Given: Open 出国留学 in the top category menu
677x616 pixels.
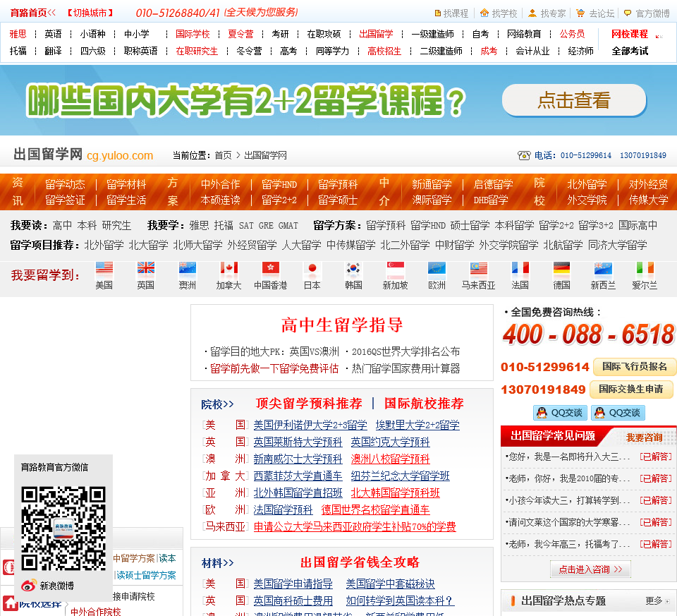Looking at the screenshot, I should point(376,34).
